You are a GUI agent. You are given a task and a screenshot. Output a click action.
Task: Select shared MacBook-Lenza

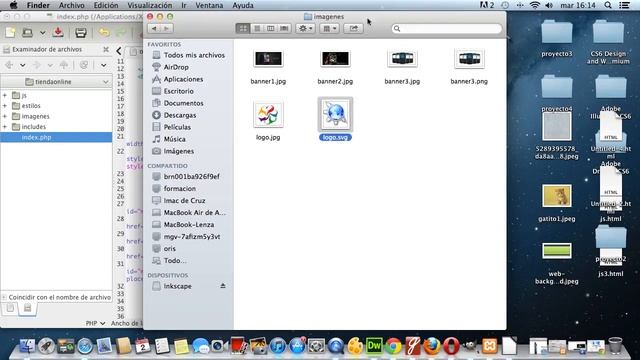(x=188, y=224)
